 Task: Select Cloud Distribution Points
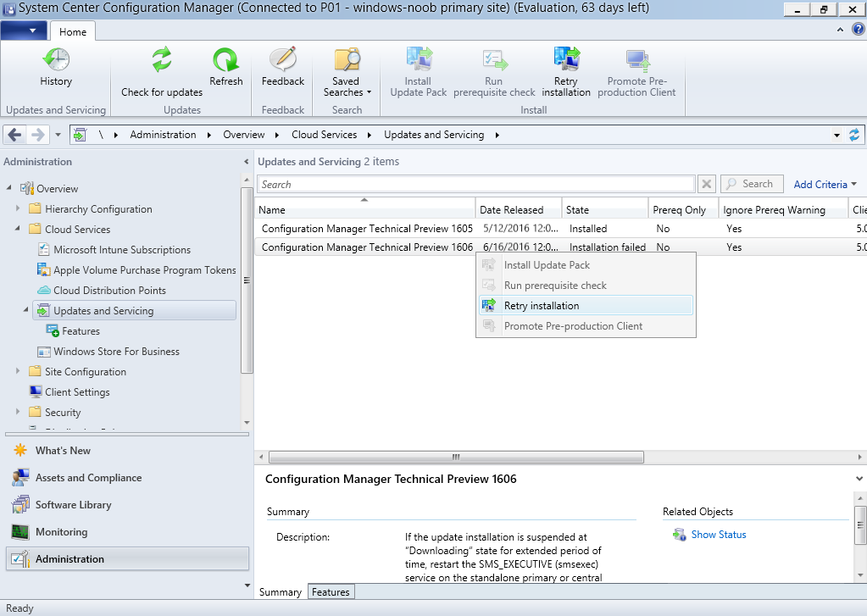109,291
